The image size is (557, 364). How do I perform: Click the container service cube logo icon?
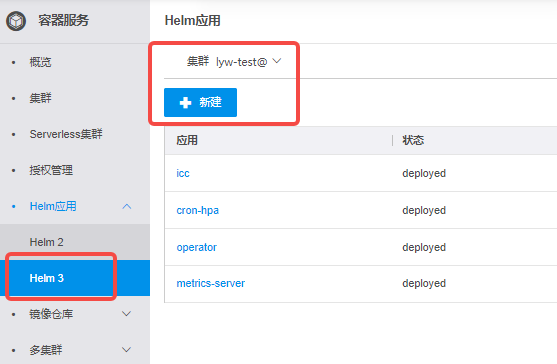click(16, 21)
